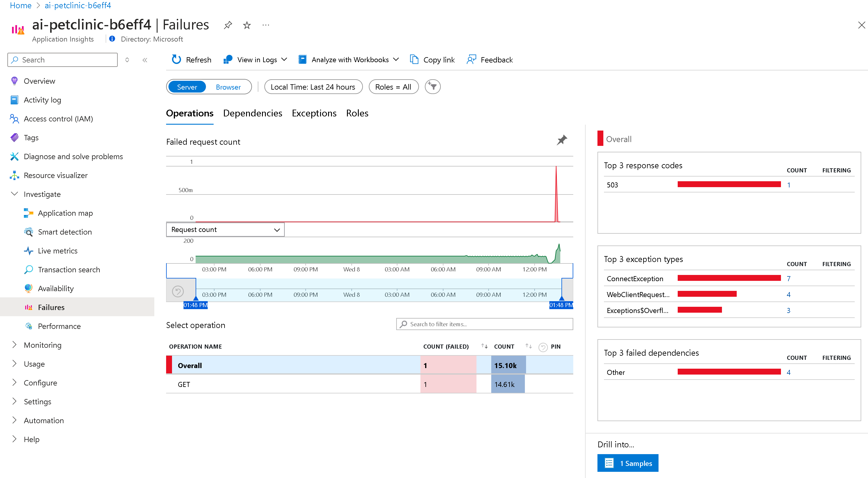Screen dimensions: 868x478
Task: Open the Request count dropdown
Action: pos(225,230)
